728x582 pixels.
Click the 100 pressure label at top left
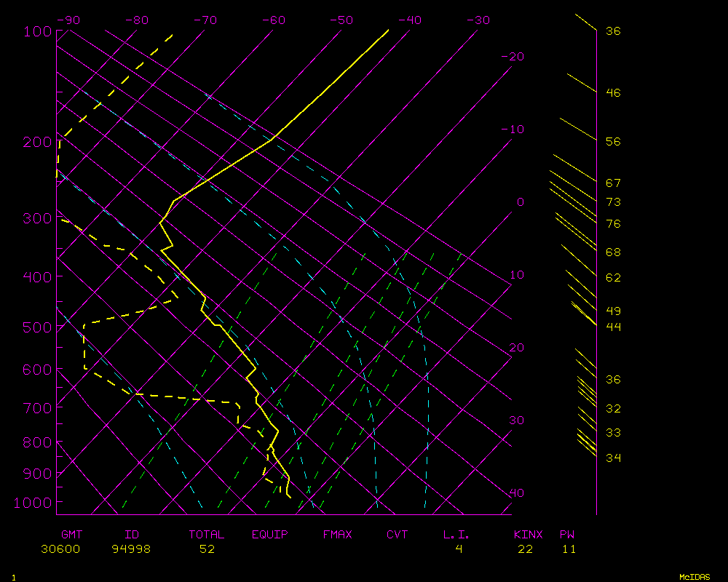38,31
